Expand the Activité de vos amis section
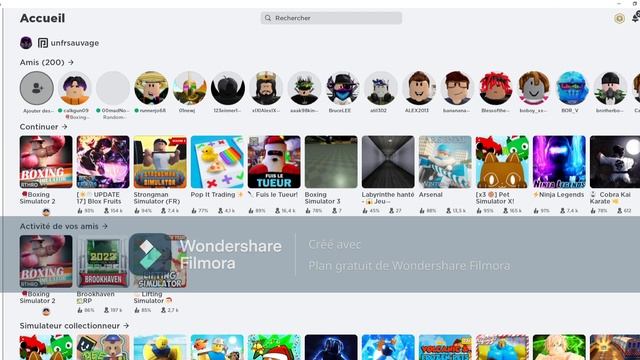The width and height of the screenshot is (640, 360). click(64, 226)
